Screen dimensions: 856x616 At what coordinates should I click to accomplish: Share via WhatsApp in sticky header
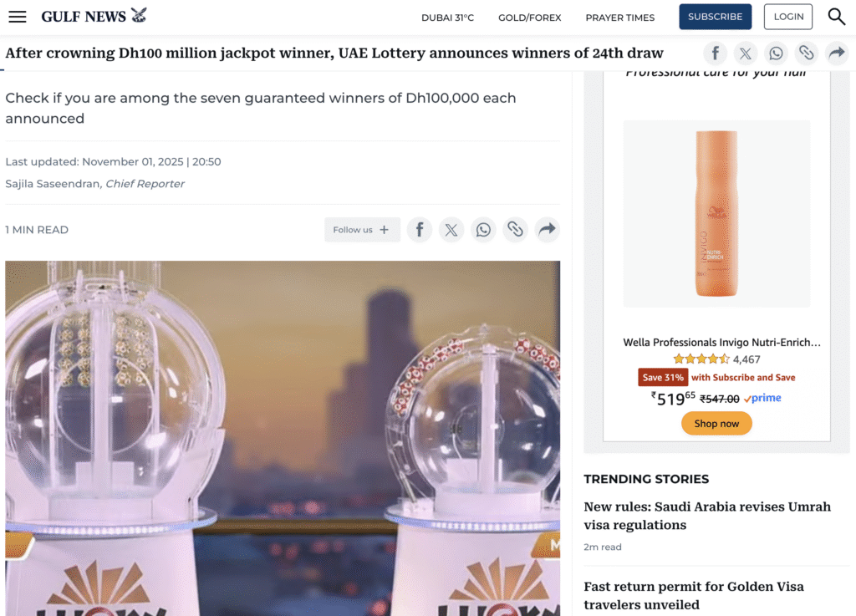pos(776,53)
